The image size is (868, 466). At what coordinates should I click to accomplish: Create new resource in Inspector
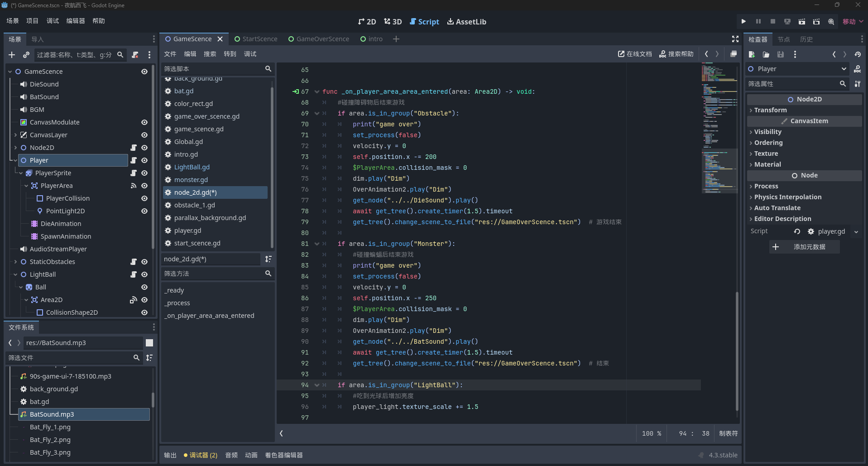pyautogui.click(x=752, y=54)
